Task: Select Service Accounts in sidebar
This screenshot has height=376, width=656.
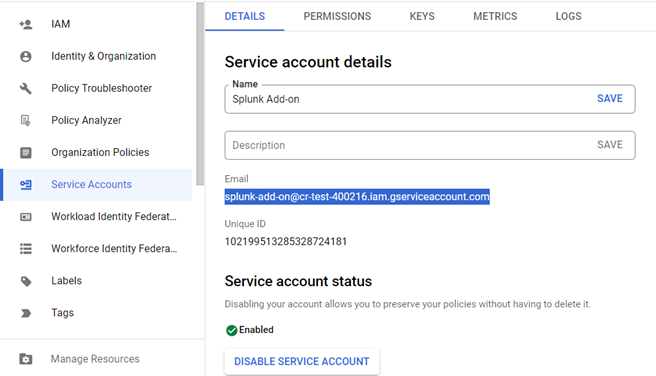Action: (x=96, y=184)
